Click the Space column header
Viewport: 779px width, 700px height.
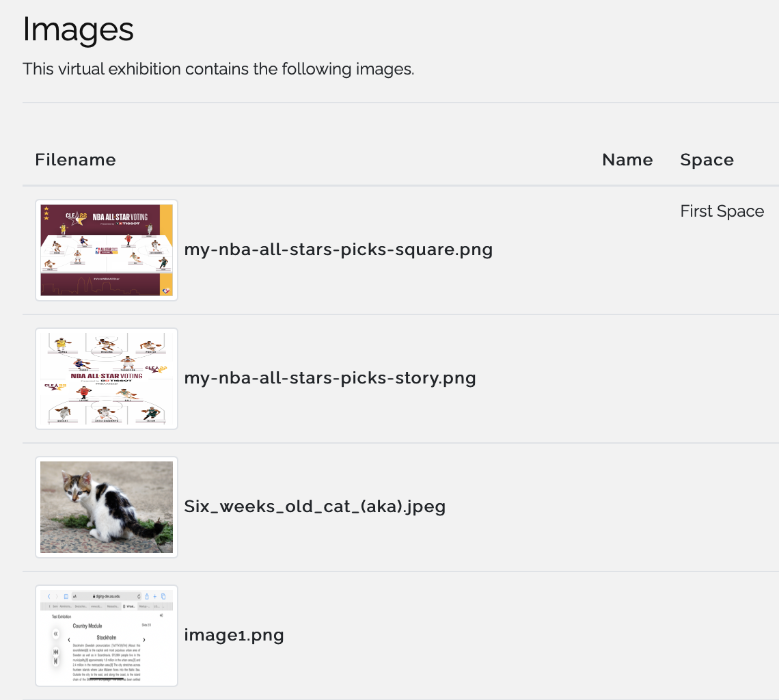tap(707, 160)
